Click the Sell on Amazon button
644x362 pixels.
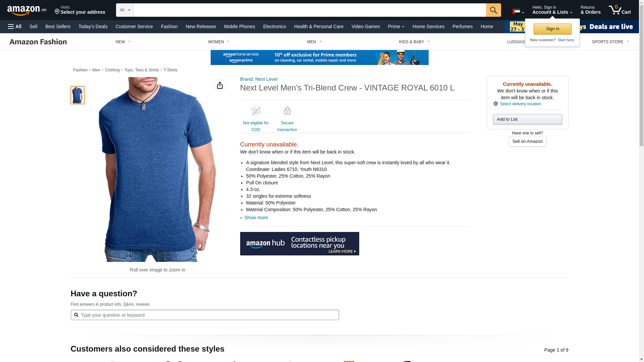pos(527,141)
